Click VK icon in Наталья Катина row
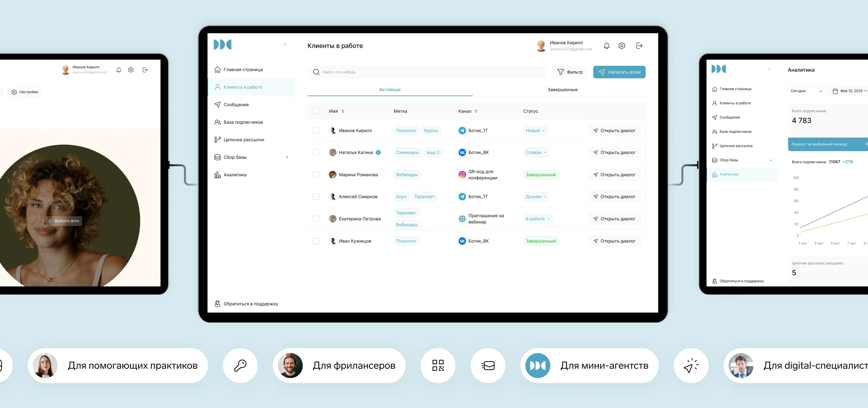Viewport: 868px width, 408px height. 462,152
